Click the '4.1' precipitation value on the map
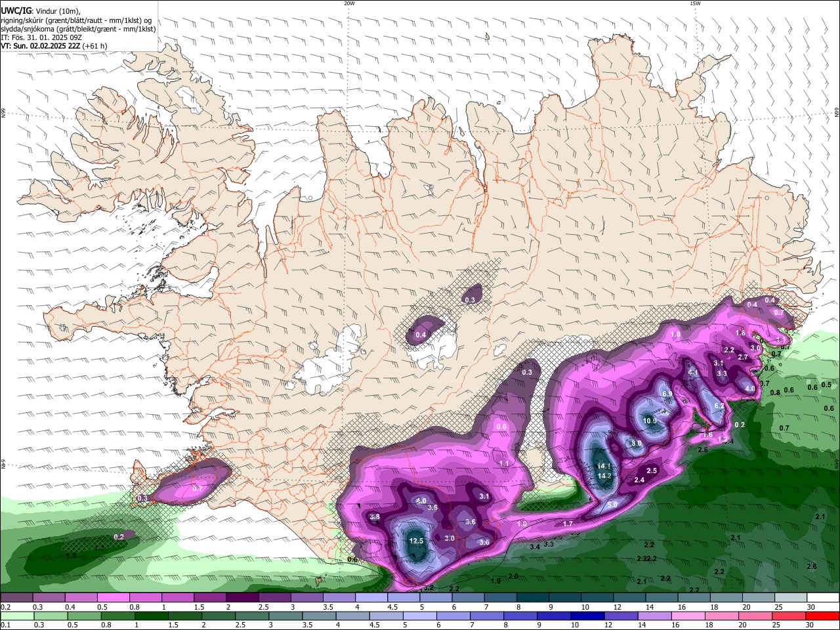840x630 pixels. [692, 372]
